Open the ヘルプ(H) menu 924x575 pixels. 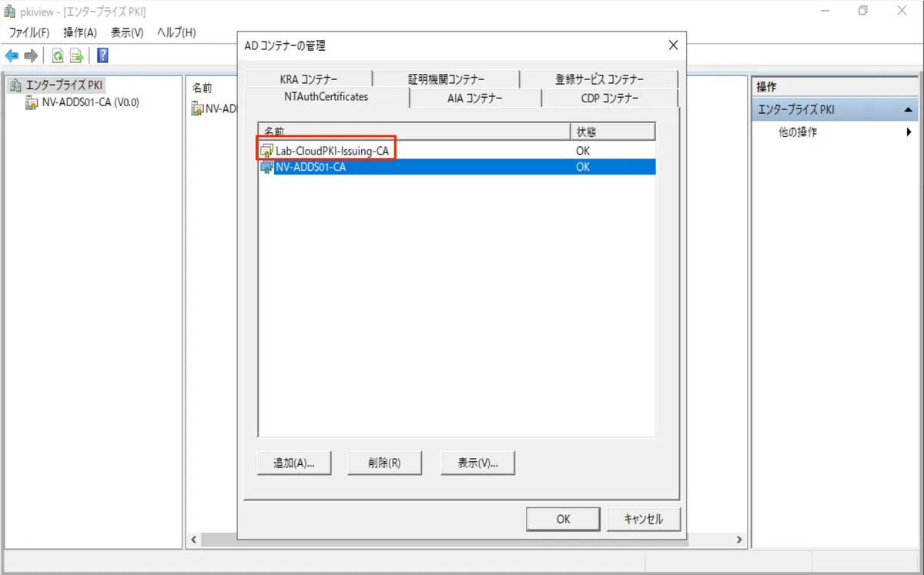point(176,32)
